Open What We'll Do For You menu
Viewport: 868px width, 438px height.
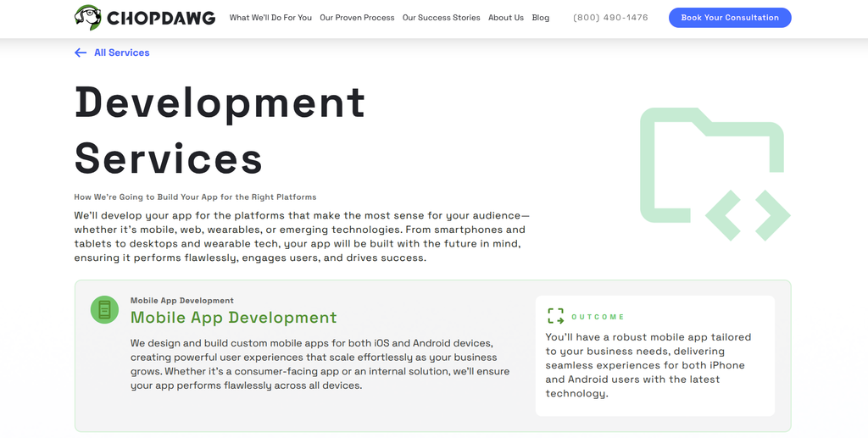pyautogui.click(x=270, y=18)
